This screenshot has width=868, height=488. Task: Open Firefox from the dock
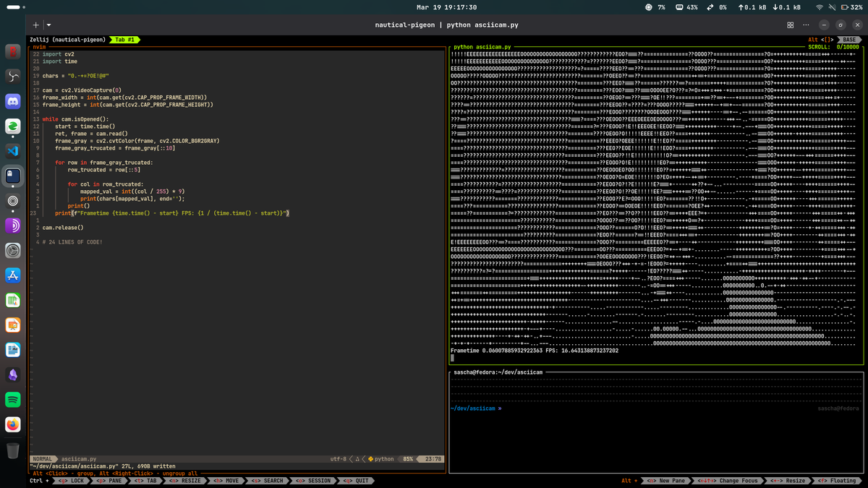pos(13,424)
